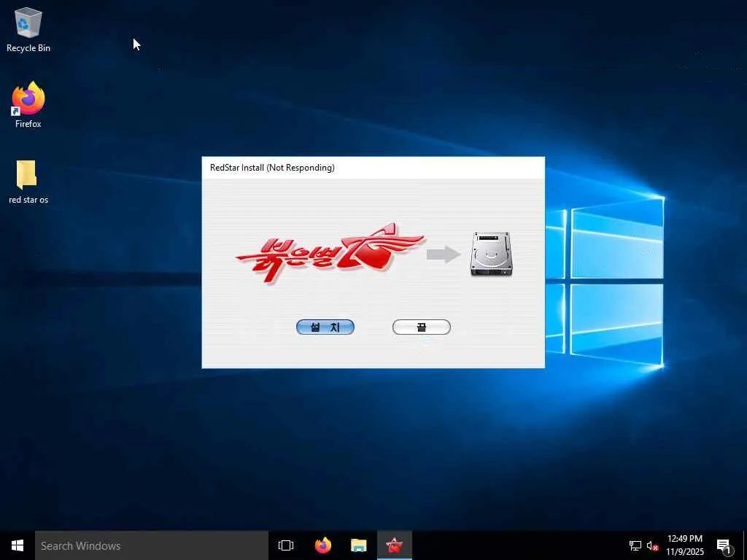Click the RedStar Install taskbar icon
The image size is (747, 560).
(395, 545)
